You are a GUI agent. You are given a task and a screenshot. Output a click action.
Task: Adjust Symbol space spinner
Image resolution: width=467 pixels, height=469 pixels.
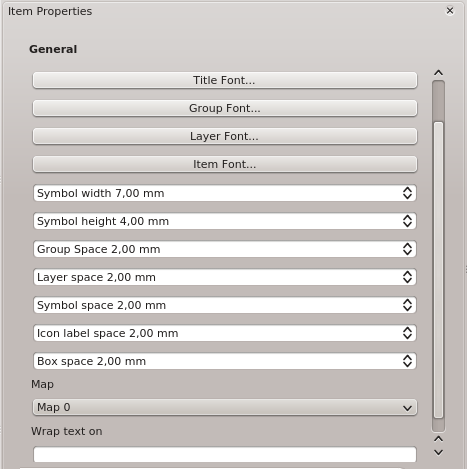[x=407, y=305]
